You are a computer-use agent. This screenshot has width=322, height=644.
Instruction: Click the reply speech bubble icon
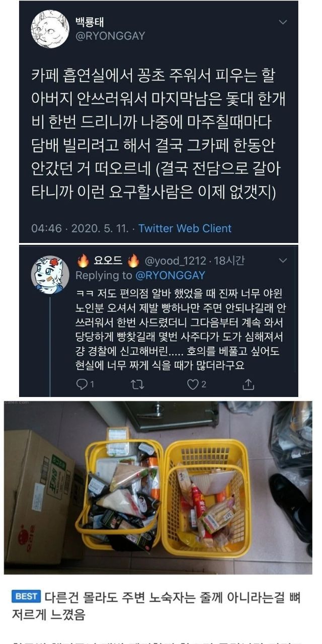tap(82, 384)
